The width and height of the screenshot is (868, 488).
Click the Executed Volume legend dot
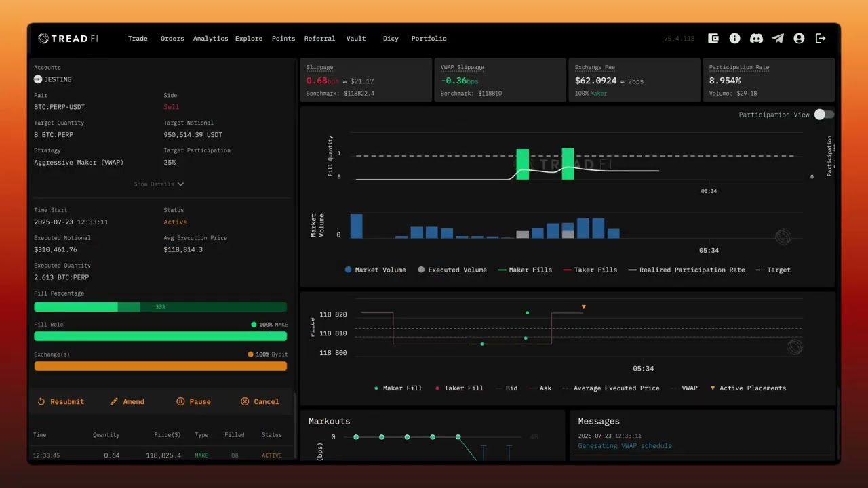pyautogui.click(x=421, y=270)
